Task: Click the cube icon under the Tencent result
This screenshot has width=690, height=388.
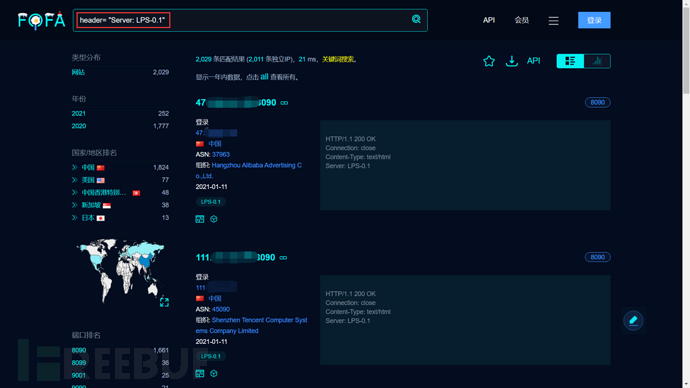Action: coord(214,373)
